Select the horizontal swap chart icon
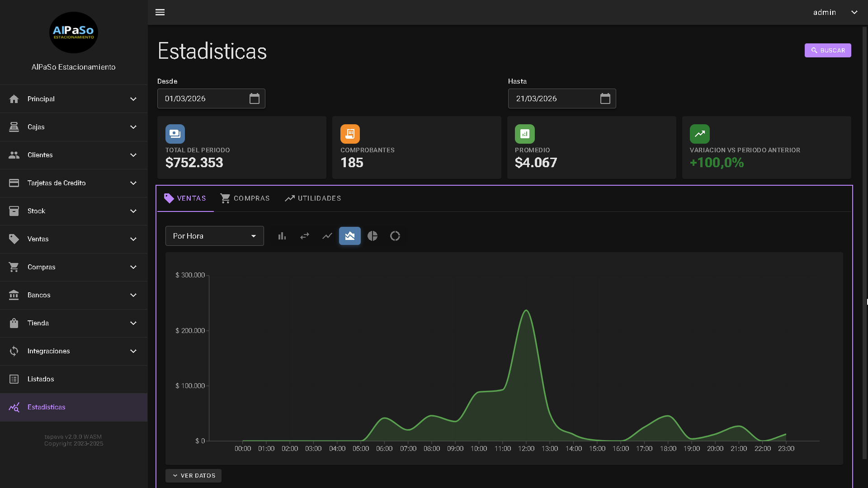 coord(305,236)
